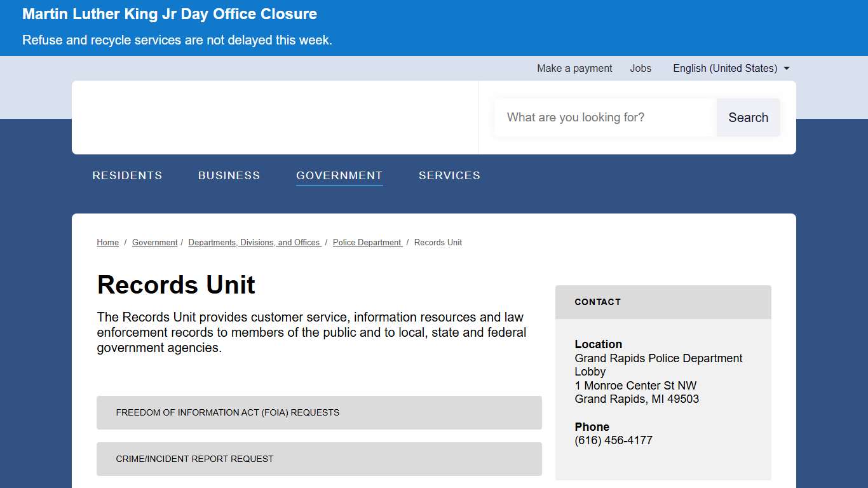
Task: Click the phone number (616) 456-4177
Action: pyautogui.click(x=613, y=440)
